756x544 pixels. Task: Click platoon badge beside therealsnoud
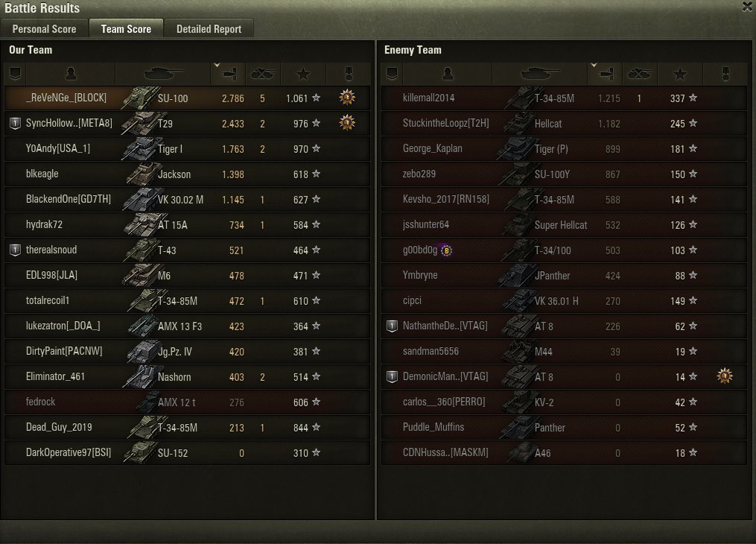(x=16, y=250)
